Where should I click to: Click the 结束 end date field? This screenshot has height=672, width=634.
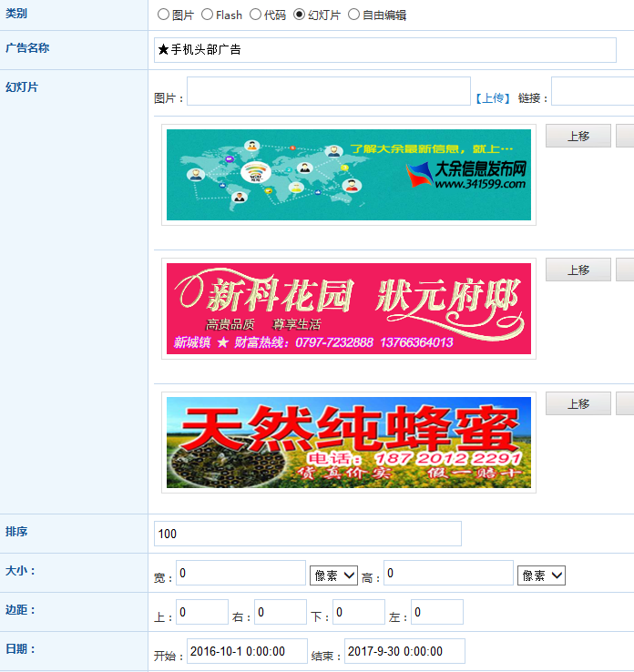pyautogui.click(x=404, y=651)
